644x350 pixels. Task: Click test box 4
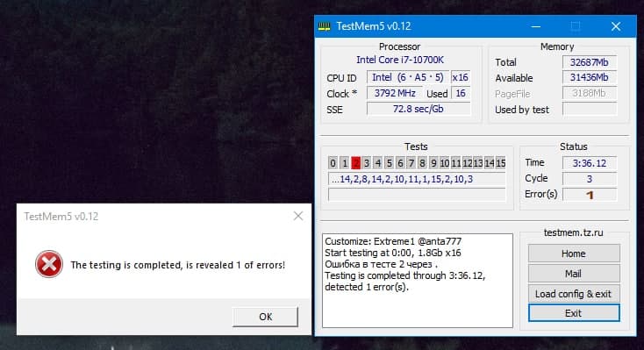pos(378,163)
